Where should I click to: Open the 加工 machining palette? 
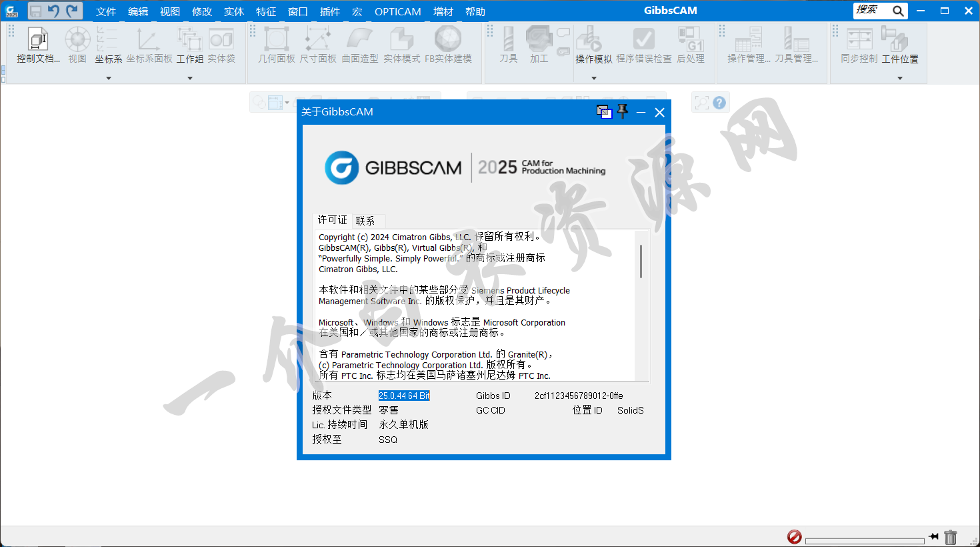(539, 45)
